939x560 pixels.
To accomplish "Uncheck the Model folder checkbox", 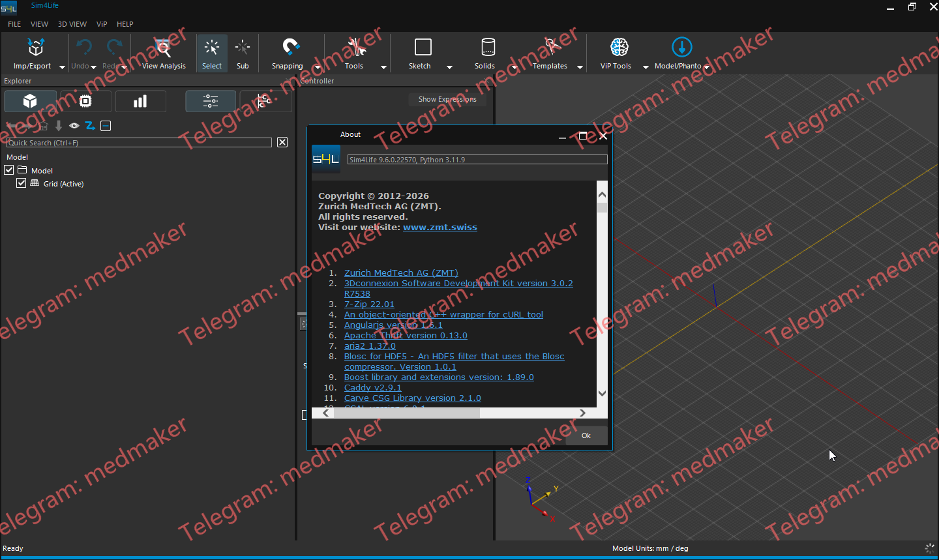I will click(9, 170).
